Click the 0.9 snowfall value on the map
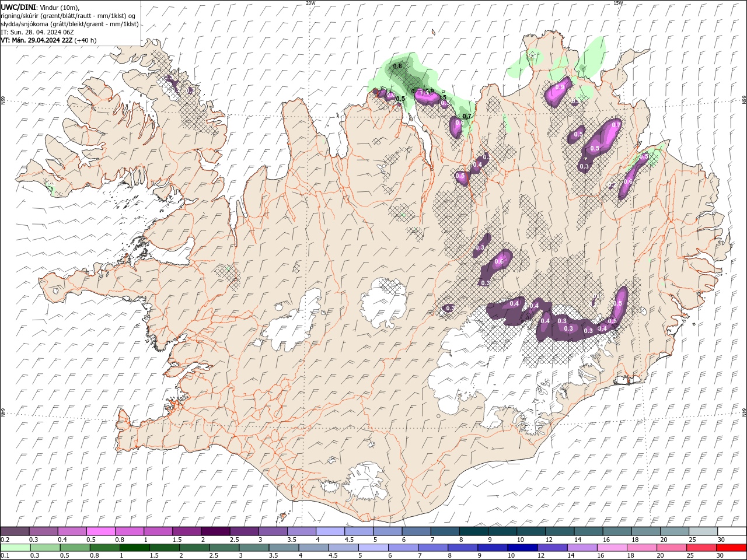Image resolution: width=747 pixels, height=560 pixels. tap(560, 87)
